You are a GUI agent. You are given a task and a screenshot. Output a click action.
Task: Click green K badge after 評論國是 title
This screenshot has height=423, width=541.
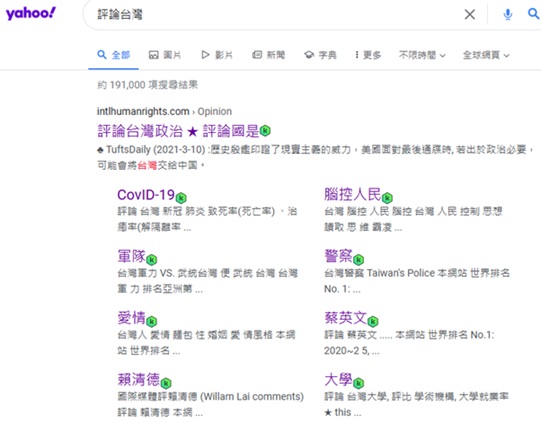point(265,131)
